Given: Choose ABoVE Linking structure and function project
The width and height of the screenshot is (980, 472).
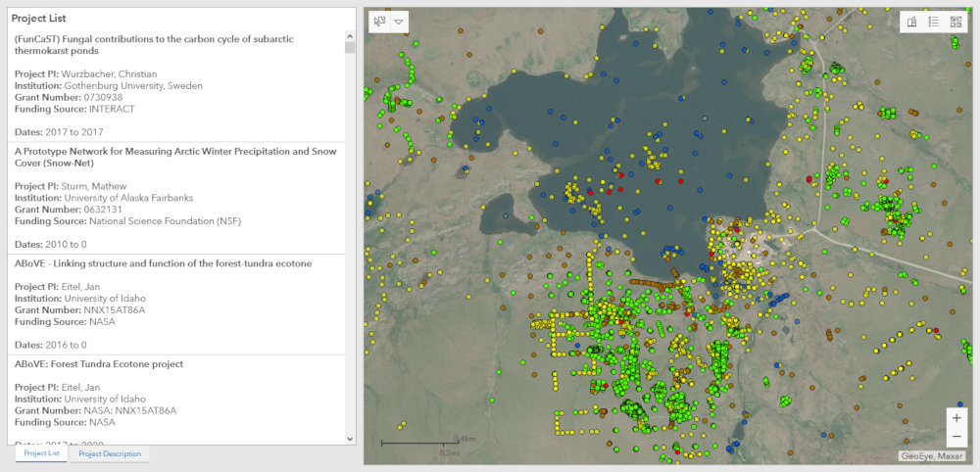Looking at the screenshot, I should [162, 263].
